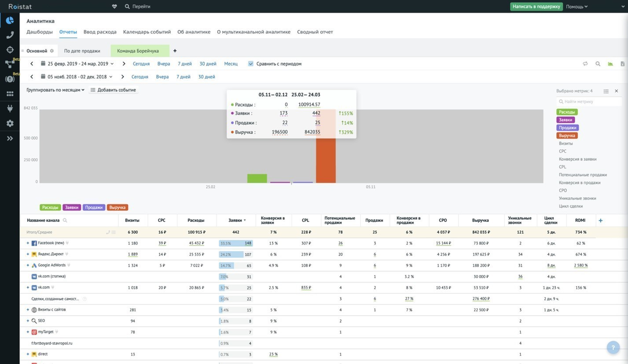The width and height of the screenshot is (628, 364).
Task: Add a table column with blue plus
Action: click(600, 221)
